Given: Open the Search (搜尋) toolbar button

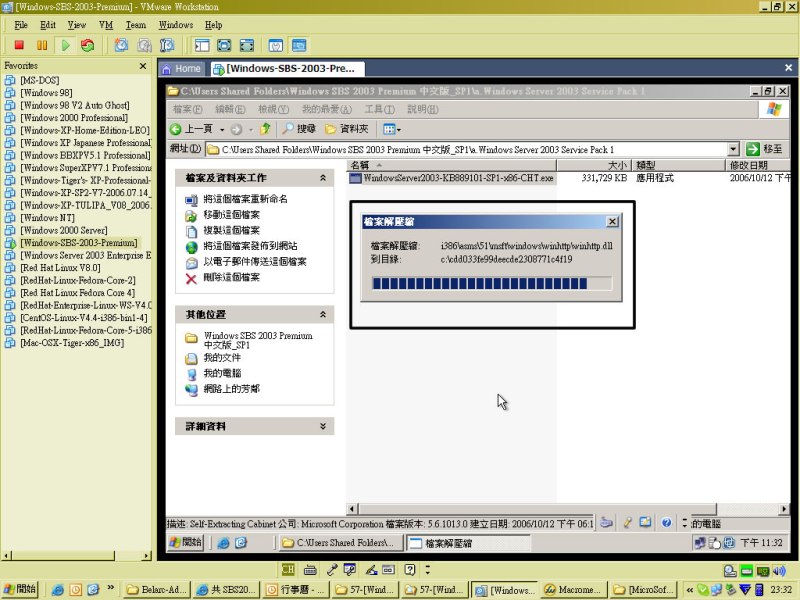Looking at the screenshot, I should (300, 129).
